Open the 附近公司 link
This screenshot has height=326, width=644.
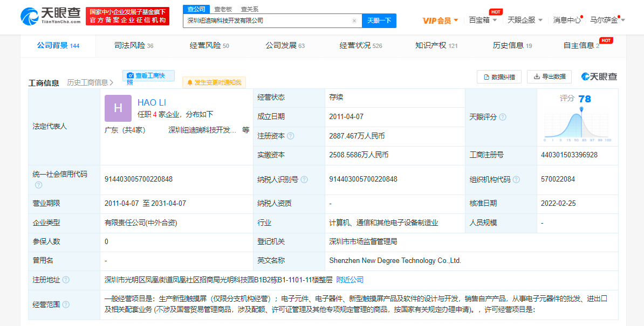coord(350,280)
